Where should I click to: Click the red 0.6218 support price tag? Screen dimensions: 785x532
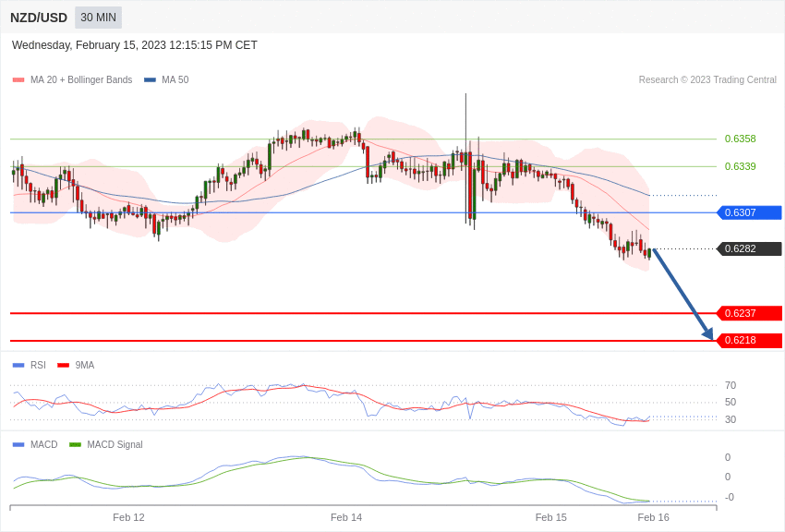(x=750, y=340)
